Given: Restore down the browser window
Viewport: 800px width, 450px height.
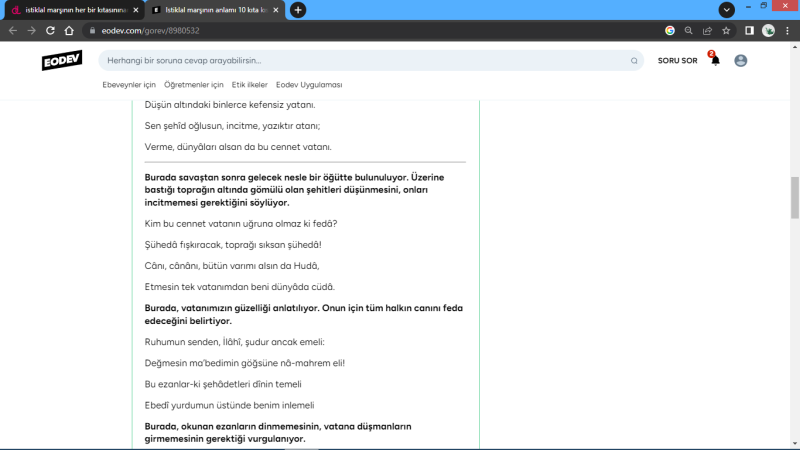Looking at the screenshot, I should (764, 6).
